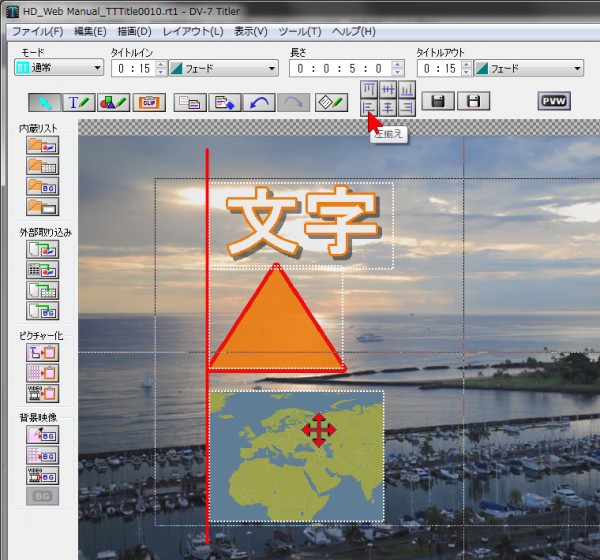Open the ツール(T) menu
Viewport: 600px width, 560px height.
[300, 31]
